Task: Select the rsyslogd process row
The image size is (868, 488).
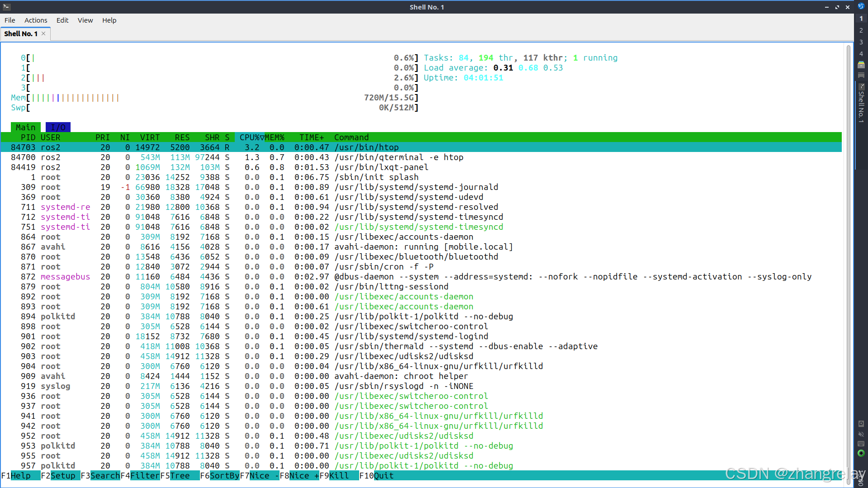Action: click(x=421, y=386)
